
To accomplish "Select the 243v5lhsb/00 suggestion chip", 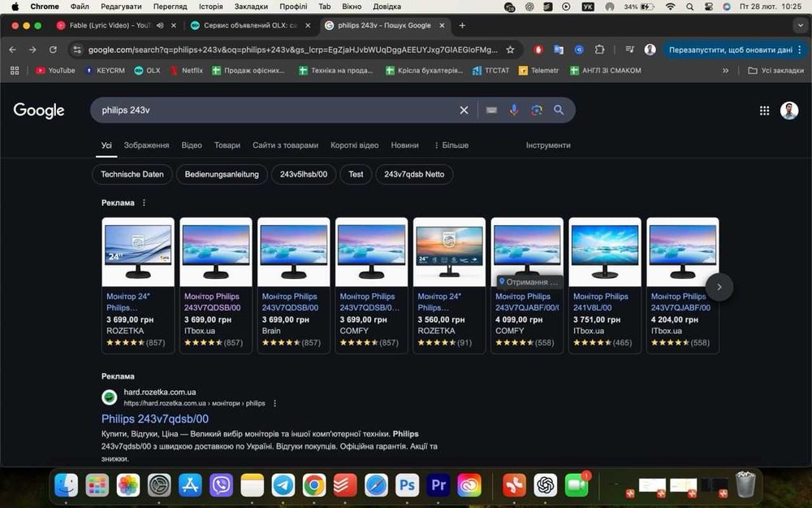I will pos(304,174).
